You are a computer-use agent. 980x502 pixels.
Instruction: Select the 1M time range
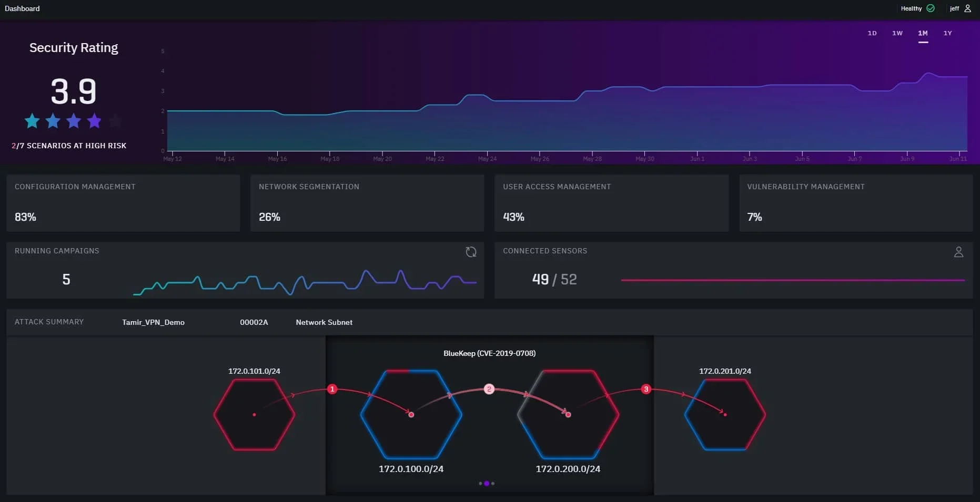pos(923,33)
